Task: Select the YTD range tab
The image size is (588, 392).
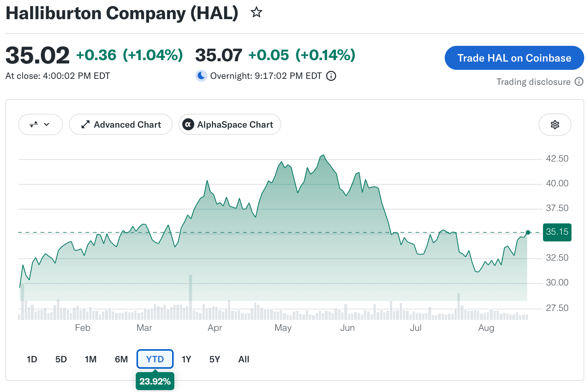Action: [x=155, y=359]
